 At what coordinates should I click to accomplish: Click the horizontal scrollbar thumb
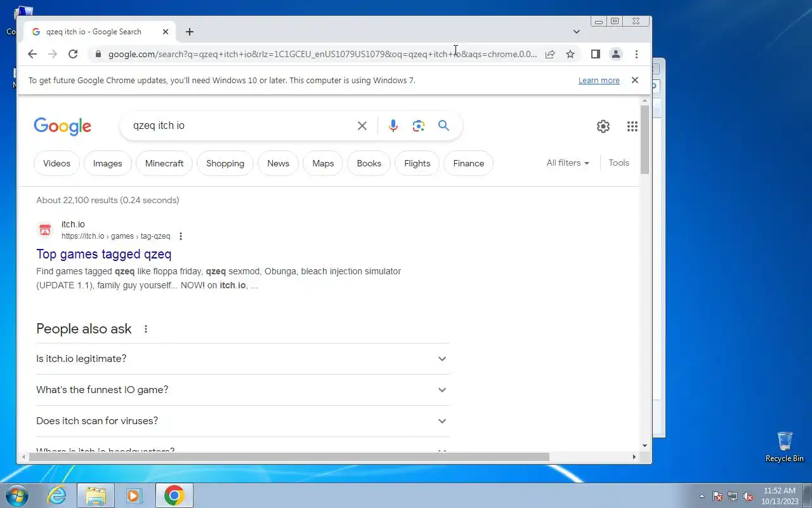[x=288, y=457]
